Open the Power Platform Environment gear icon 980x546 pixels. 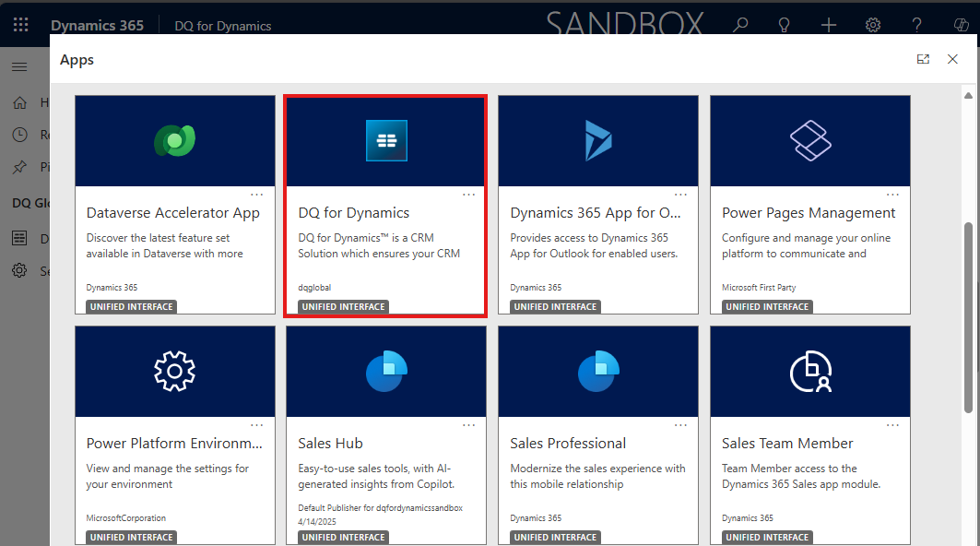click(175, 372)
